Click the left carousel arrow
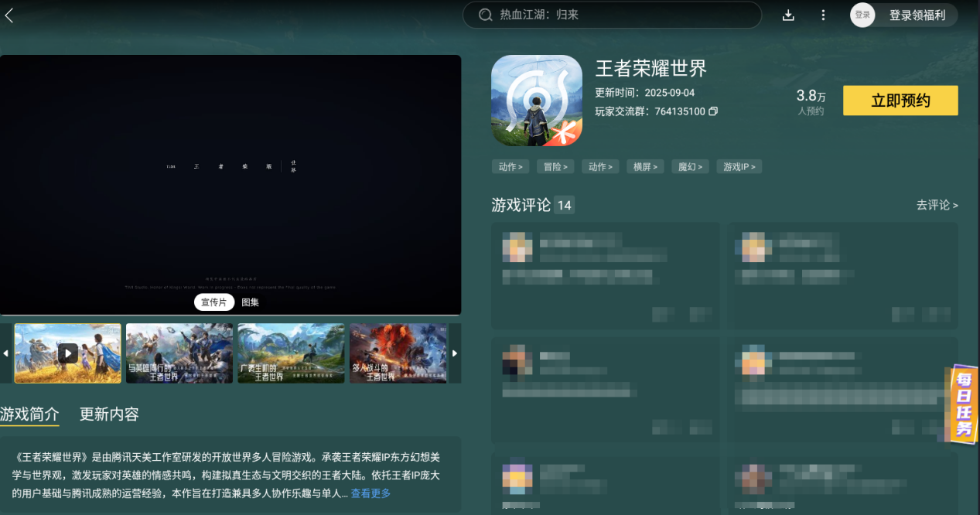Viewport: 980px width, 515px height. [x=6, y=353]
